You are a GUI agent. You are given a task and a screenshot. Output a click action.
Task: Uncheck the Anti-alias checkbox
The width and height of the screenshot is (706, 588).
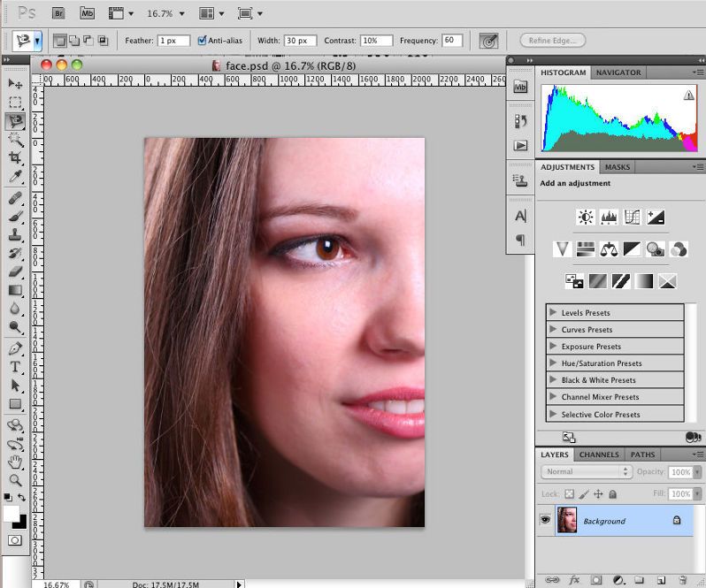click(x=203, y=41)
